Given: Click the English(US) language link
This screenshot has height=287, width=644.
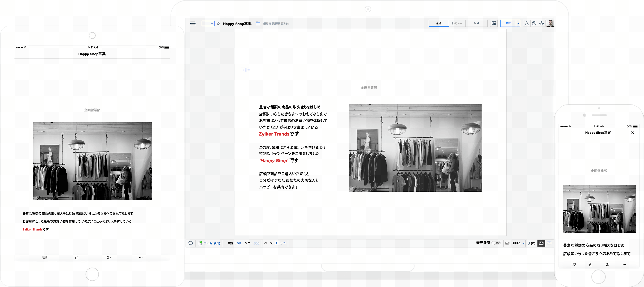Looking at the screenshot, I should click(x=212, y=243).
